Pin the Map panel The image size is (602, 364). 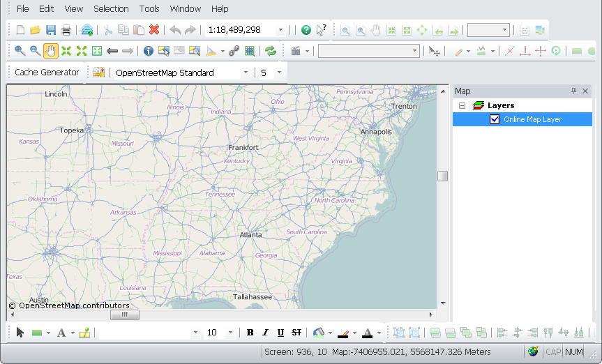[x=573, y=91]
